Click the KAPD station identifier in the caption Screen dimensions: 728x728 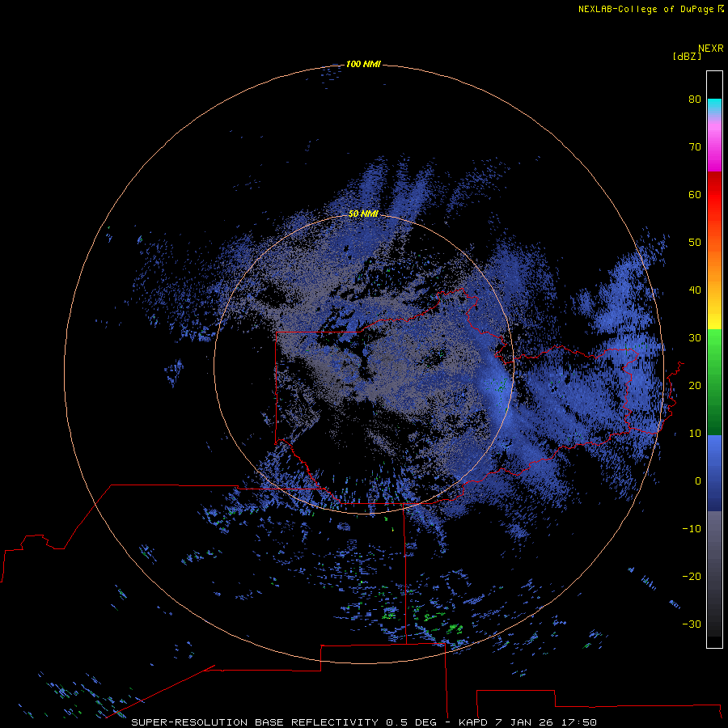click(x=472, y=722)
